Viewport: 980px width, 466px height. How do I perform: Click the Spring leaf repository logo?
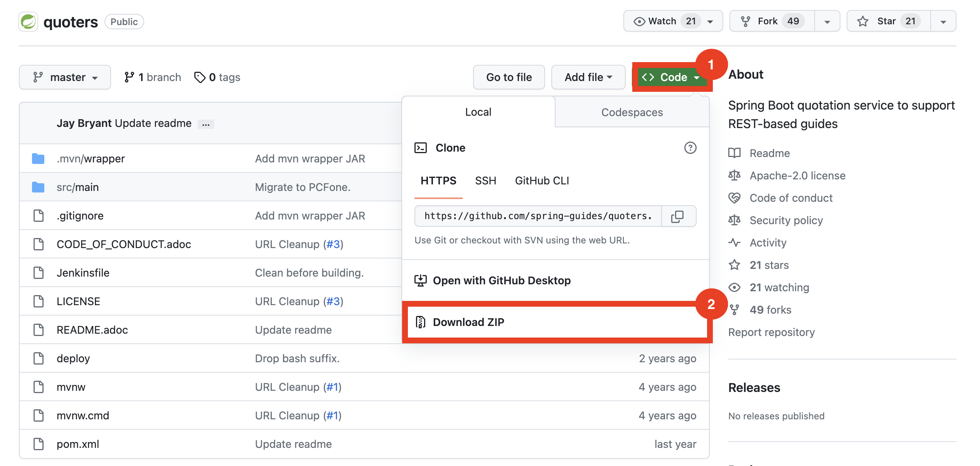(x=28, y=22)
